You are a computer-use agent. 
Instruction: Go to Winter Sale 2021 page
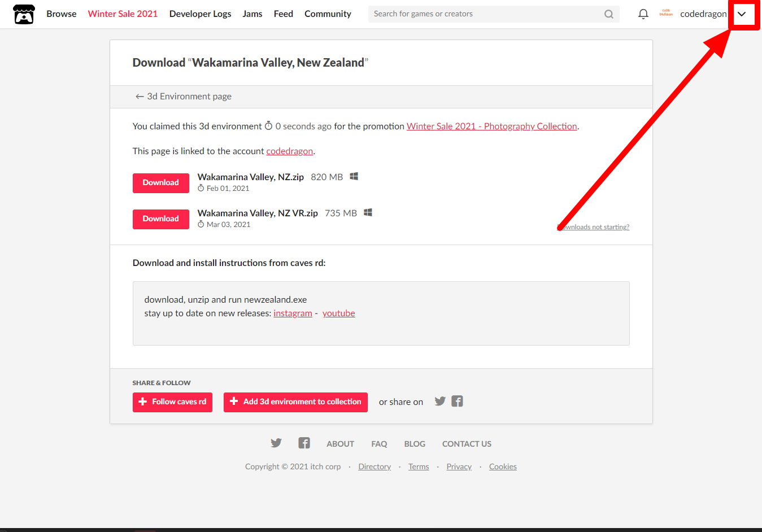(123, 14)
